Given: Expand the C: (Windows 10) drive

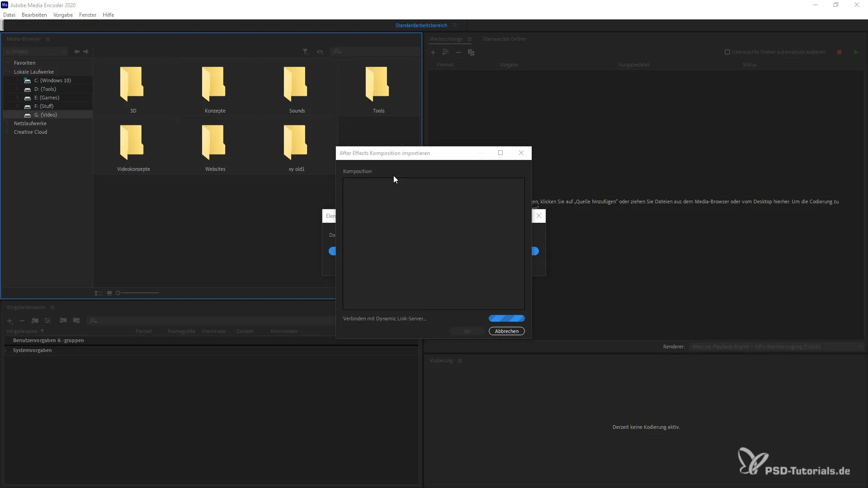Looking at the screenshot, I should tap(17, 80).
